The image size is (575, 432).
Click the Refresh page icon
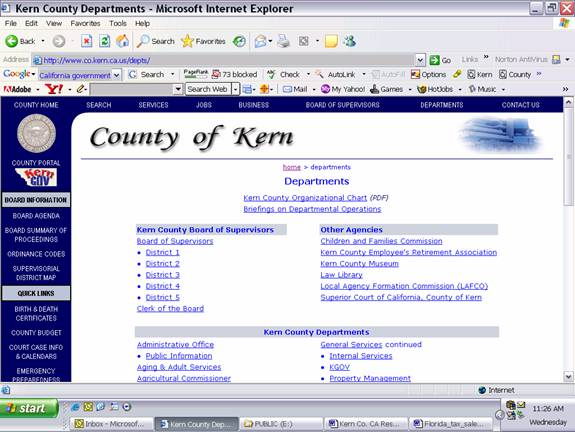[x=104, y=41]
